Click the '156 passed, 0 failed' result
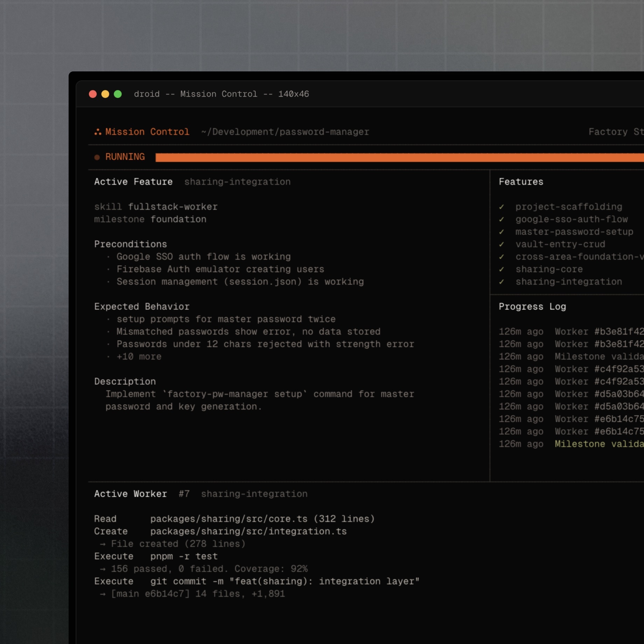This screenshot has height=644, width=644. point(209,569)
